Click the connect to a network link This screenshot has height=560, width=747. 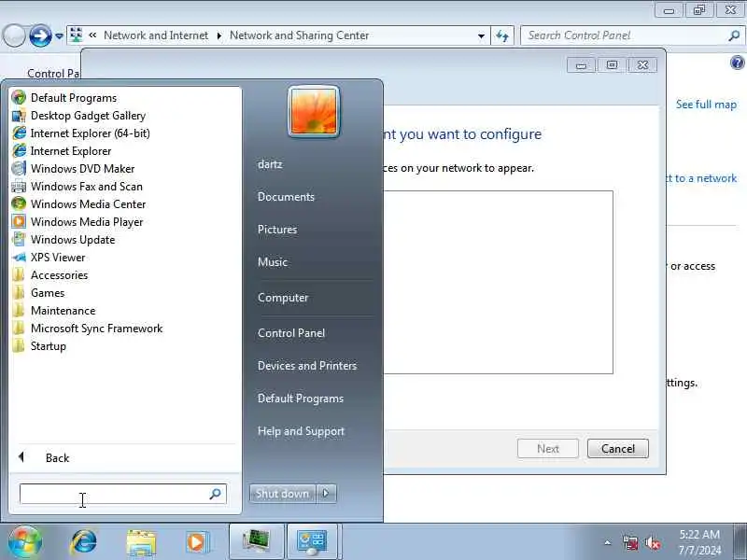[x=701, y=178]
